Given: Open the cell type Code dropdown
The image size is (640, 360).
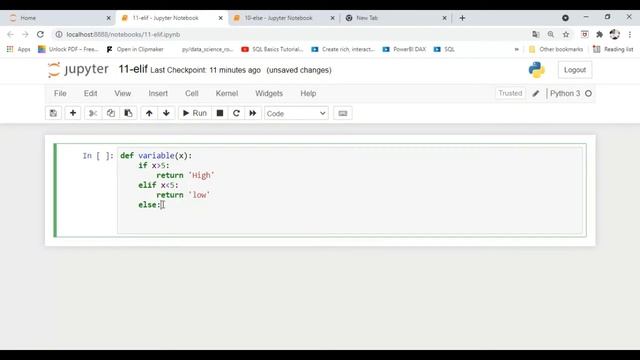Looking at the screenshot, I should [296, 113].
